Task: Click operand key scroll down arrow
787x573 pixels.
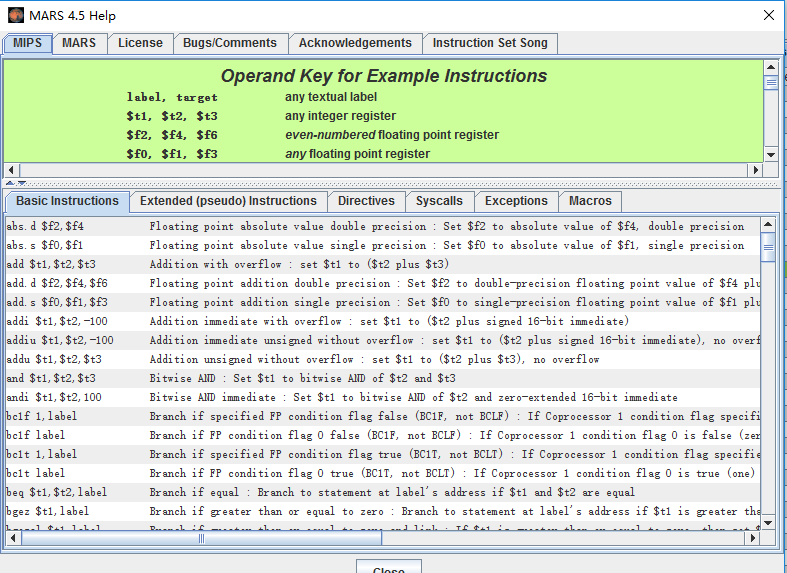Action: tap(771, 155)
